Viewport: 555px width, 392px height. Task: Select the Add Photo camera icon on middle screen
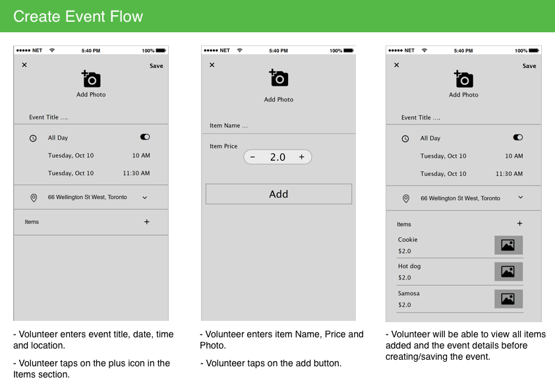278,78
